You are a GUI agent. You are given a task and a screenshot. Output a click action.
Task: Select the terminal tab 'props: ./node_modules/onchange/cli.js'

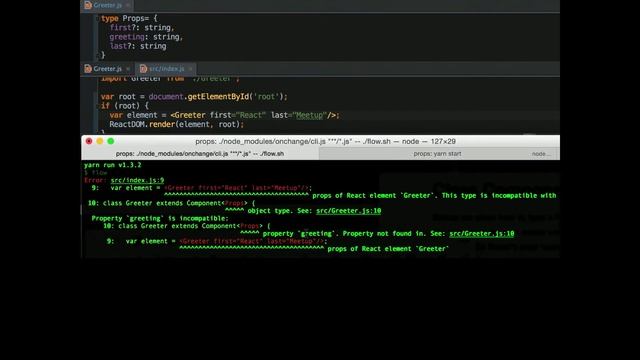200,154
